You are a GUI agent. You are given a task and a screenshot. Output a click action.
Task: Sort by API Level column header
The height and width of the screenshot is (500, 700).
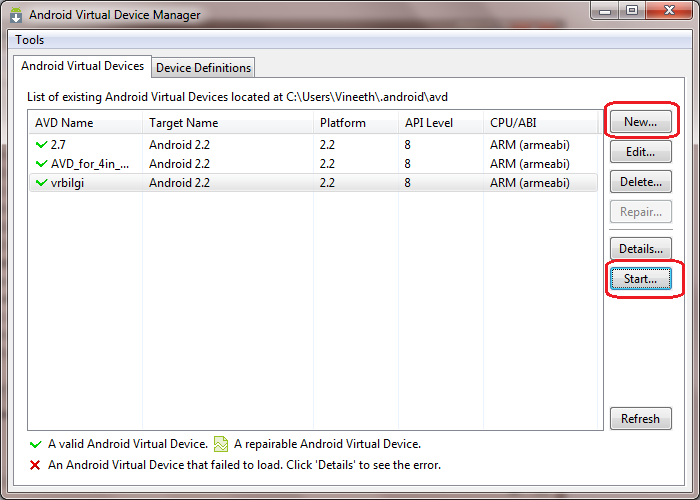(441, 123)
